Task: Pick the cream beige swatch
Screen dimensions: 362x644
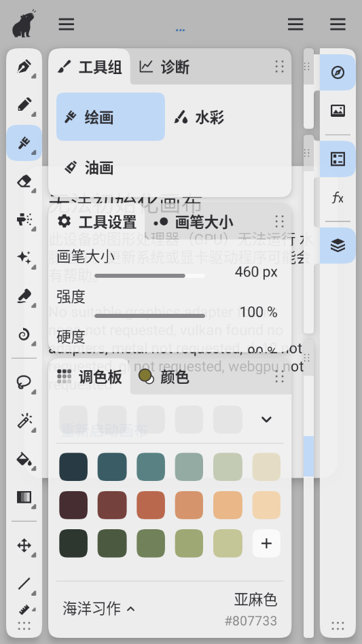Action: pos(266,467)
